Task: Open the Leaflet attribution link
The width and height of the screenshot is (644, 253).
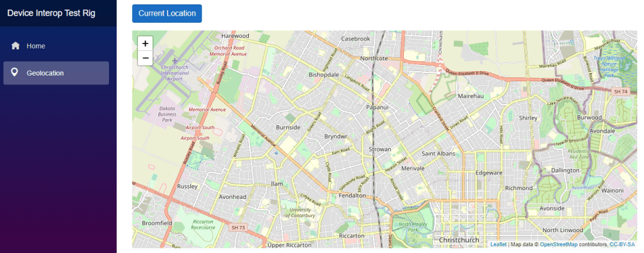Action: 498,244
